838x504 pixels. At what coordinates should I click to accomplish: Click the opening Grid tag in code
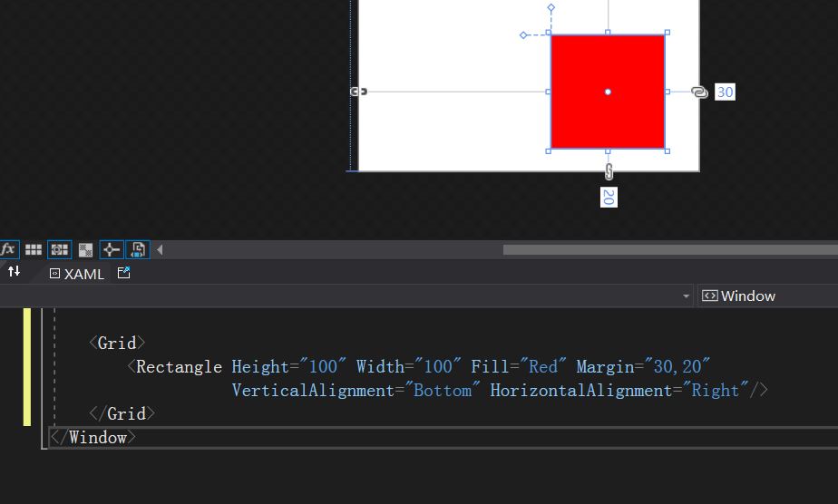point(117,343)
